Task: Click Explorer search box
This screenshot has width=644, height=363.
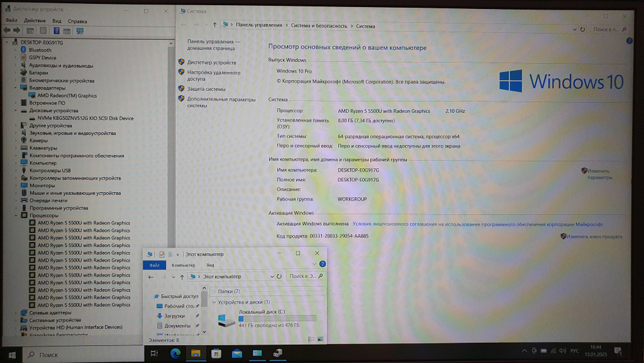Action: pyautogui.click(x=305, y=276)
